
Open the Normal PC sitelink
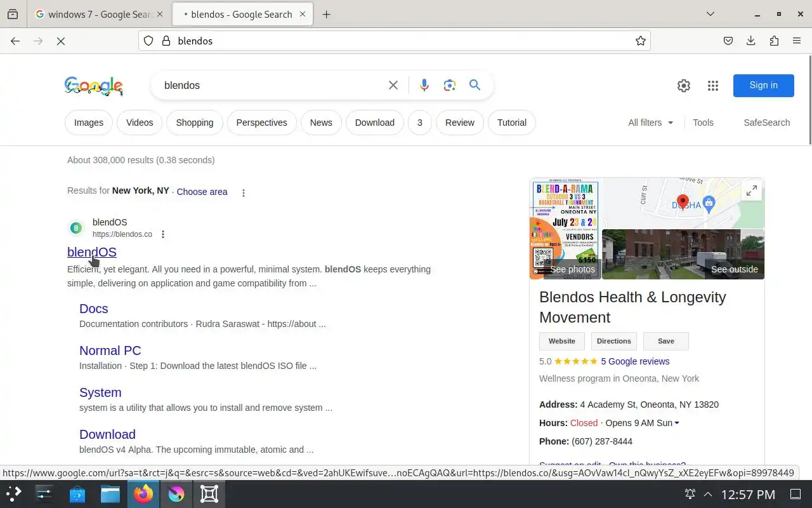click(110, 351)
